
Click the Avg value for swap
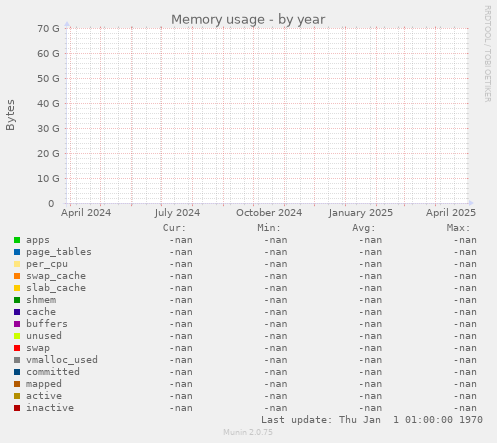click(x=370, y=348)
